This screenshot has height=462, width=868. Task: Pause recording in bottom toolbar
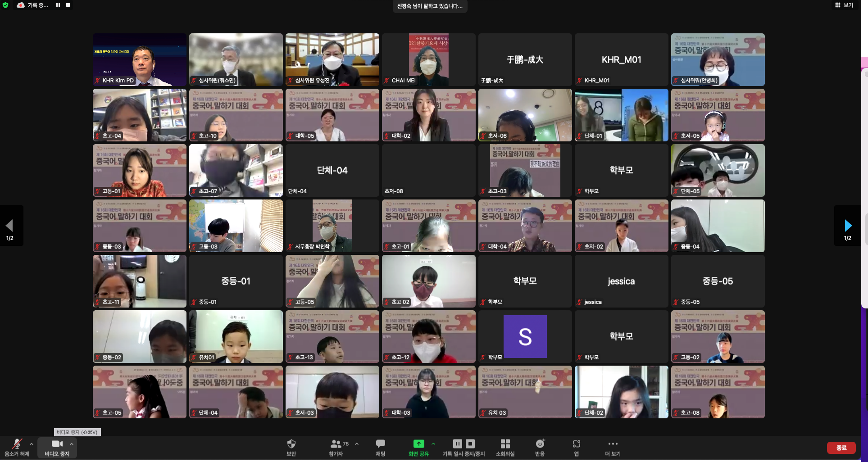457,444
